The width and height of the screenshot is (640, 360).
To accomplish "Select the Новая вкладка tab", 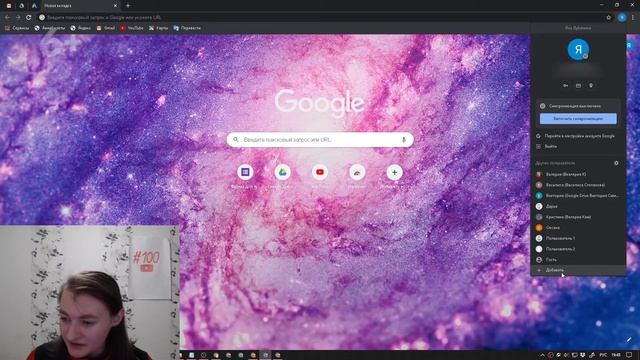I will click(80, 6).
